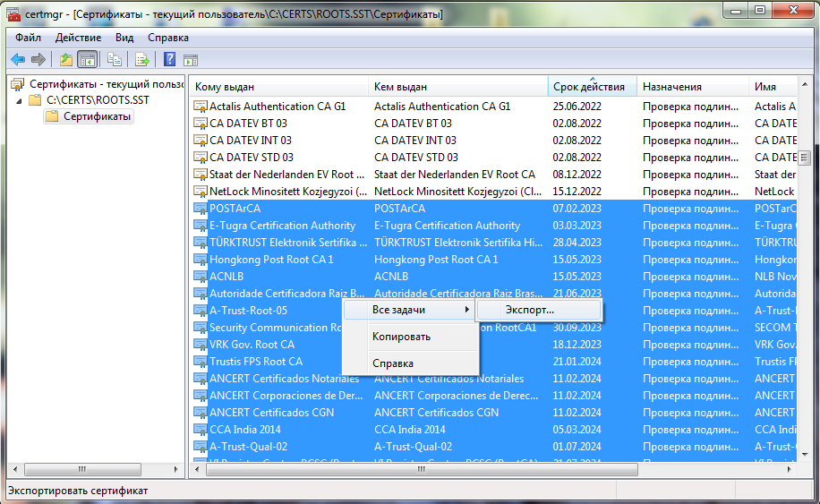The height and width of the screenshot is (504, 820).
Task: Sort by the Кому выдан column header
Action: coord(278,87)
